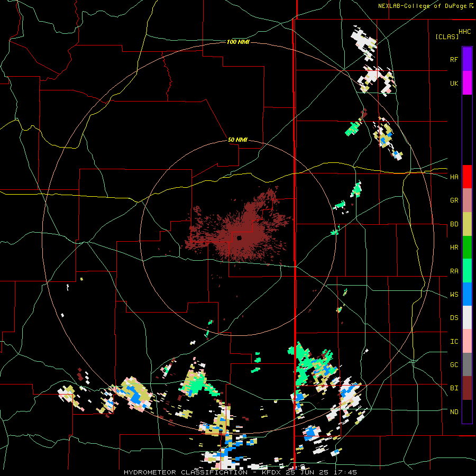The height and width of the screenshot is (476, 476).
Task: Click the 100 NMI range ring label
Action: tap(238, 42)
